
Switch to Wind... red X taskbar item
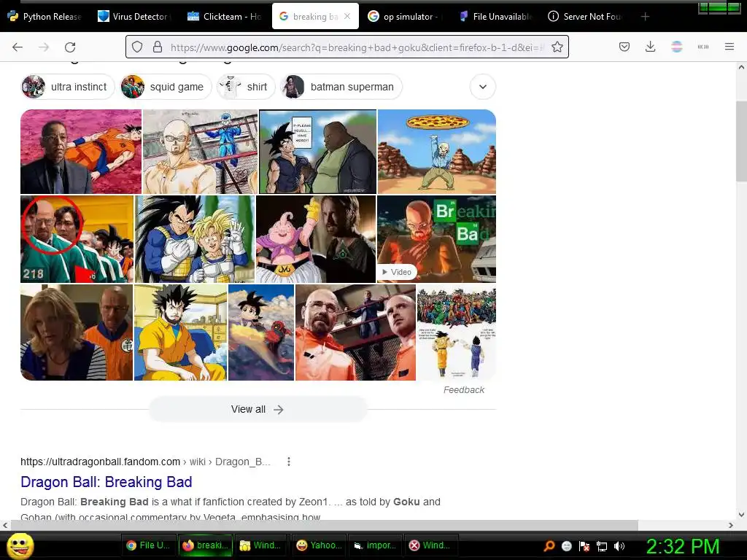pos(430,545)
